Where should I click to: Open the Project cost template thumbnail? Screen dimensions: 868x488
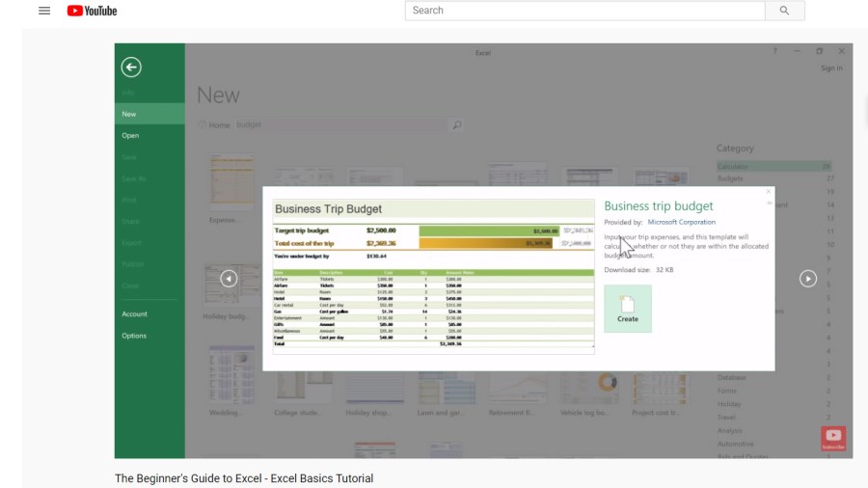(660, 388)
